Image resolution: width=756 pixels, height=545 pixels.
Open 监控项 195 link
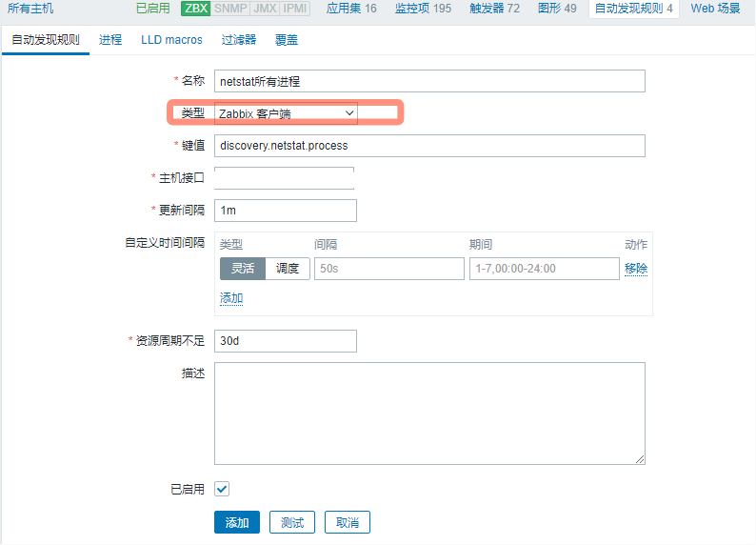tap(424, 9)
